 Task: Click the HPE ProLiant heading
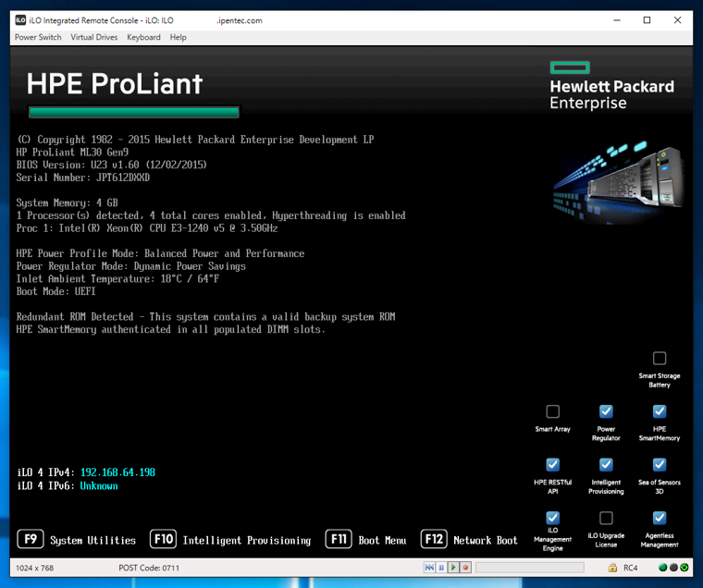click(x=115, y=84)
